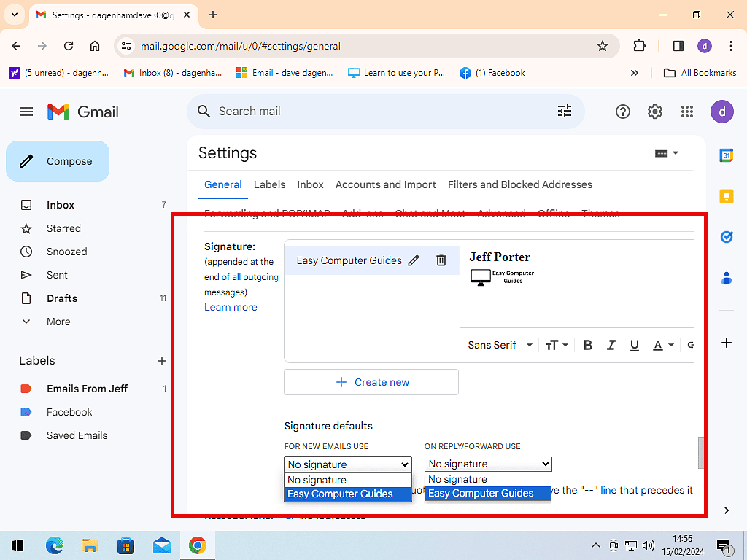Screen dimensions: 747x560
Task: Open Google Keep side panel
Action: coord(727,196)
